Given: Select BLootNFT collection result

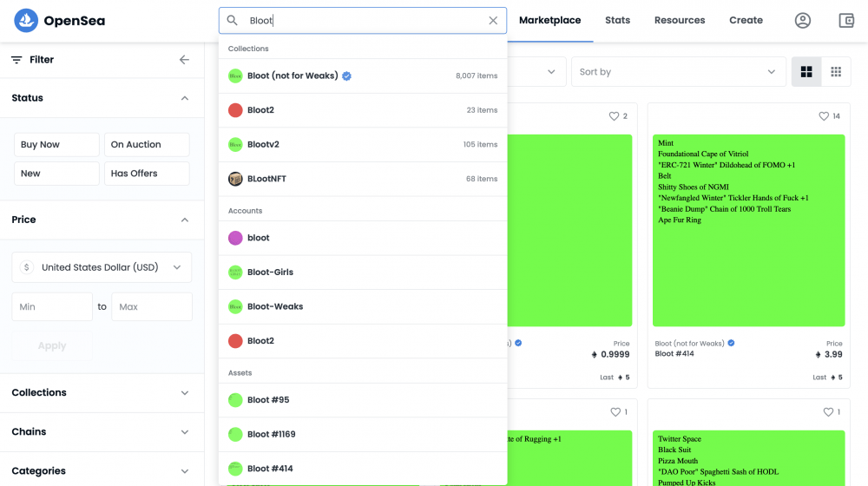Looking at the screenshot, I should click(x=363, y=179).
